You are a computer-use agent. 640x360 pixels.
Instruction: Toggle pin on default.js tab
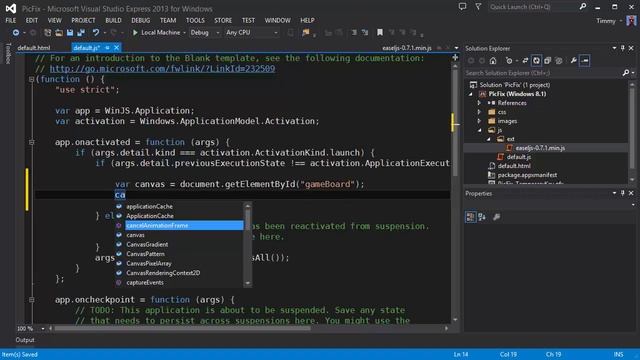(107, 48)
